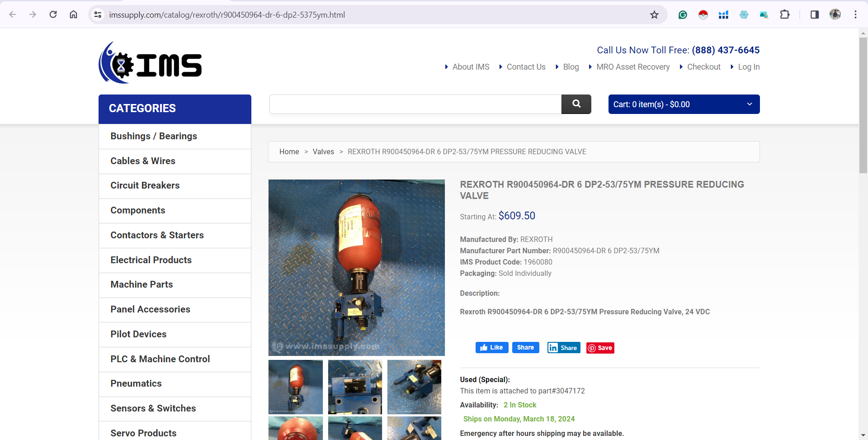This screenshot has height=440, width=868.
Task: Visit the Blog link
Action: click(571, 67)
